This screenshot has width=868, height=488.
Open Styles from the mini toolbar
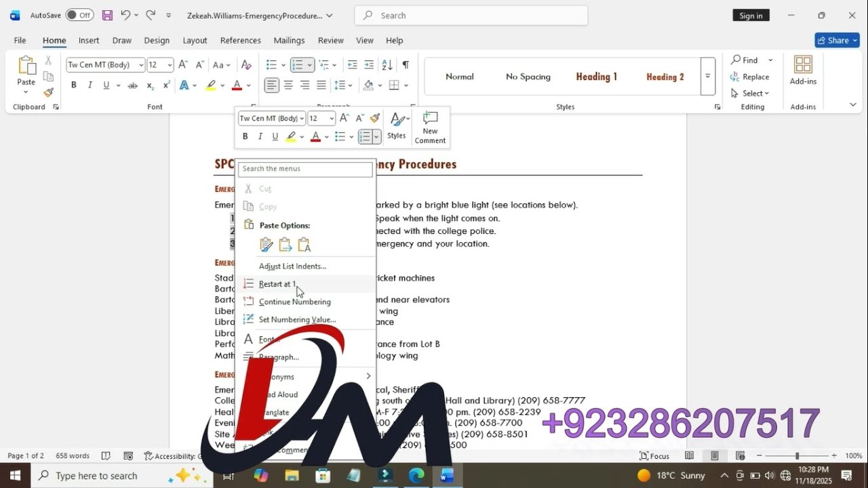click(x=397, y=127)
